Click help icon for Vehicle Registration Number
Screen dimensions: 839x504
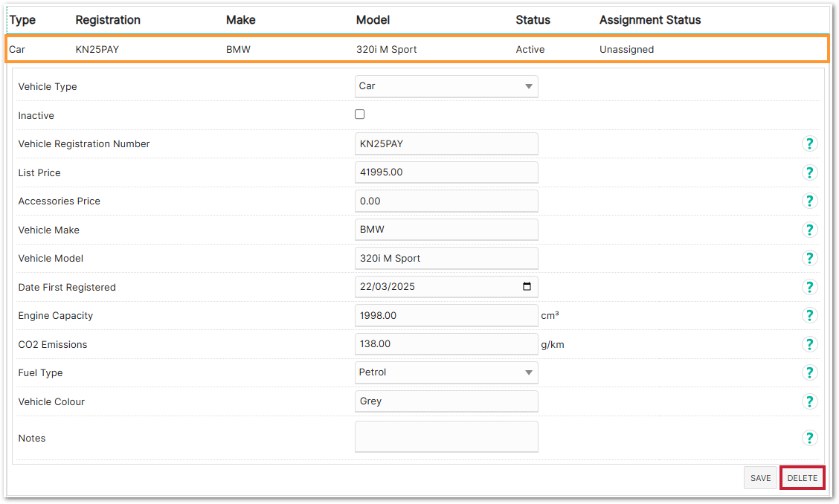coord(809,144)
